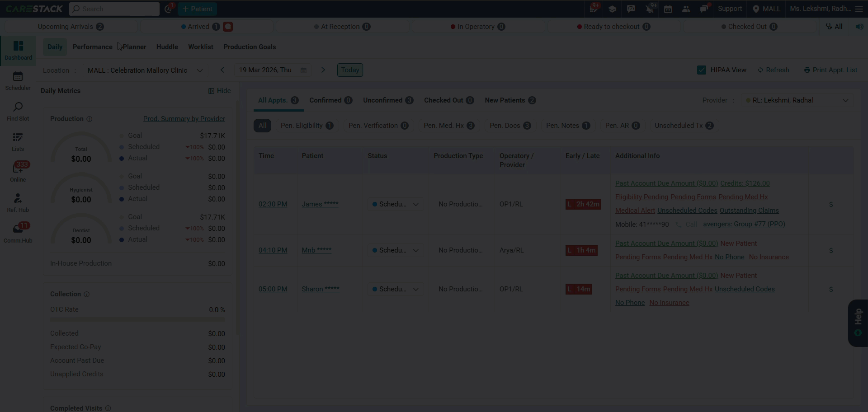
Task: Open the speedometer chat icon in header
Action: click(631, 9)
